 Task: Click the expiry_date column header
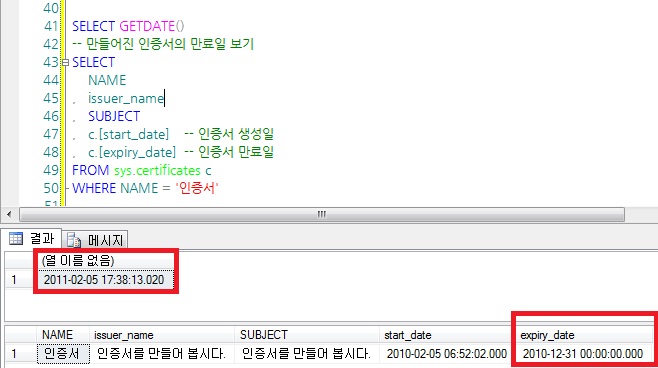(x=583, y=335)
